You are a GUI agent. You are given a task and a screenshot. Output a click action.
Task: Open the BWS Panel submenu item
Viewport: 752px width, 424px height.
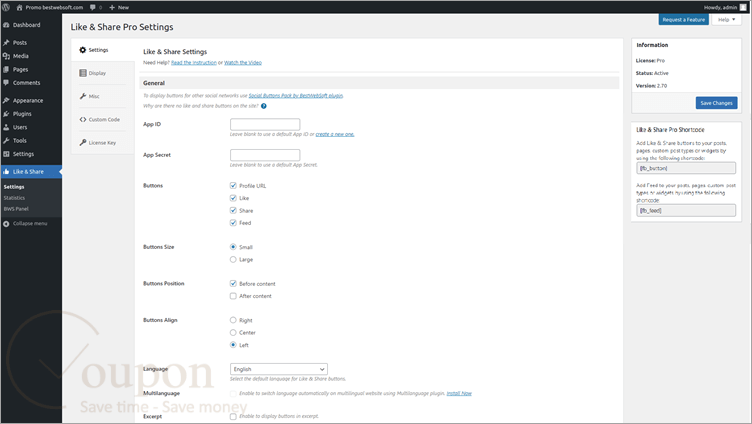(16, 209)
